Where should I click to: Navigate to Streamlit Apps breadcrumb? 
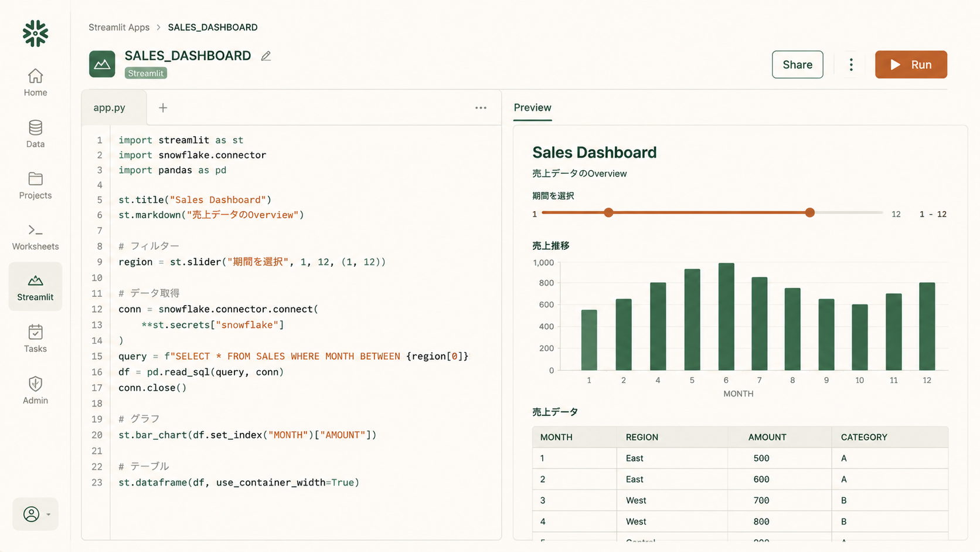coord(119,27)
